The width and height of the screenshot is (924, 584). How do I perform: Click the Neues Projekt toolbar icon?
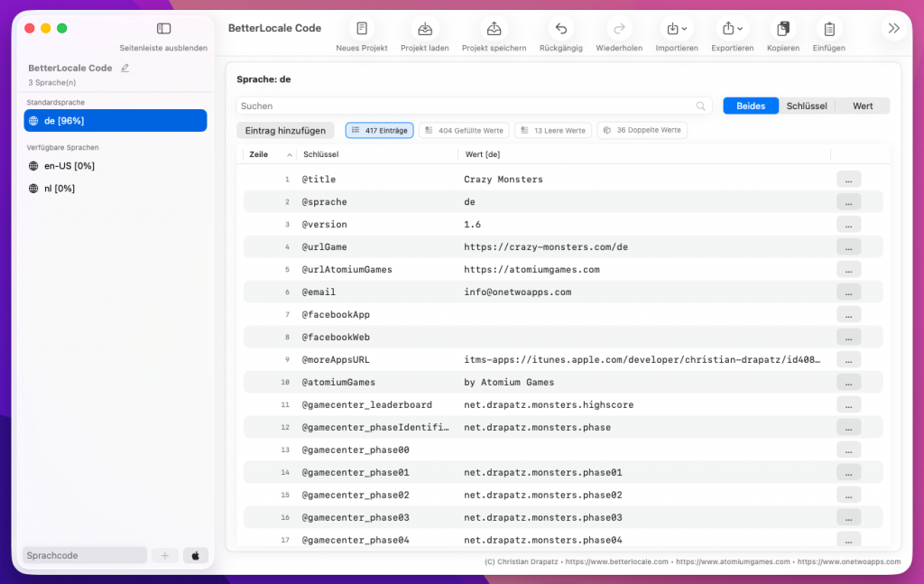(362, 29)
